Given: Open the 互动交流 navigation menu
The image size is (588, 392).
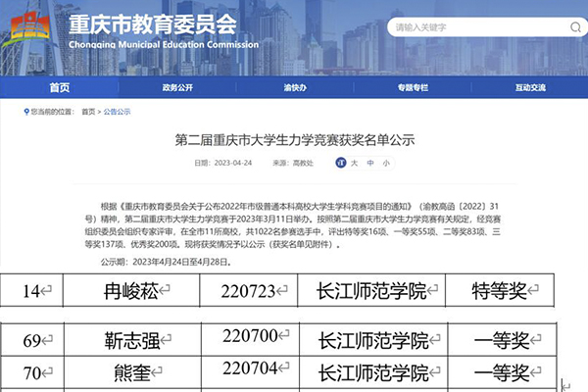Looking at the screenshot, I should (529, 87).
